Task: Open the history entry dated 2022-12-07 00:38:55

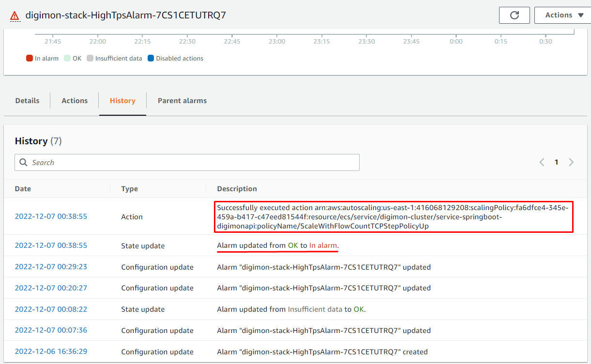Action: [x=51, y=216]
